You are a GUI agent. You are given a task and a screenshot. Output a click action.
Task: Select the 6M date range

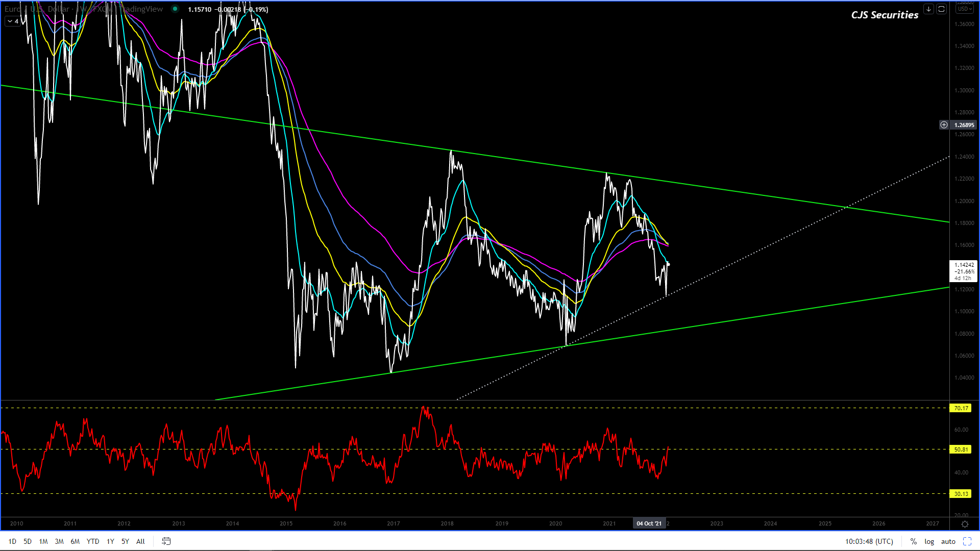(75, 541)
